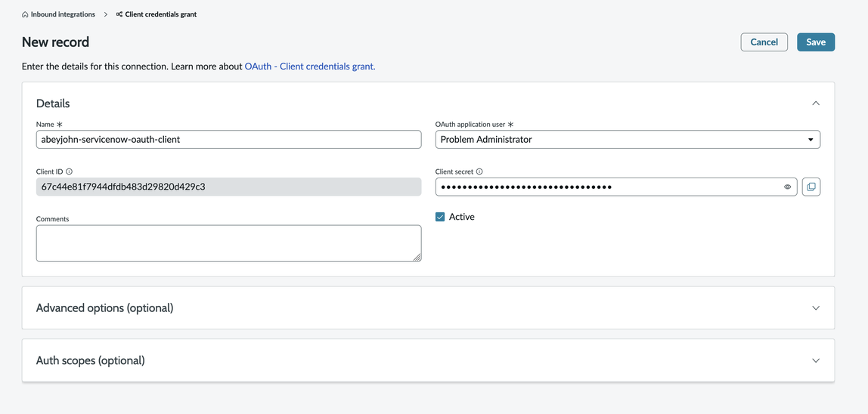Select Client credentials grant breadcrumb
Screen dimensions: 868x414
160,14
